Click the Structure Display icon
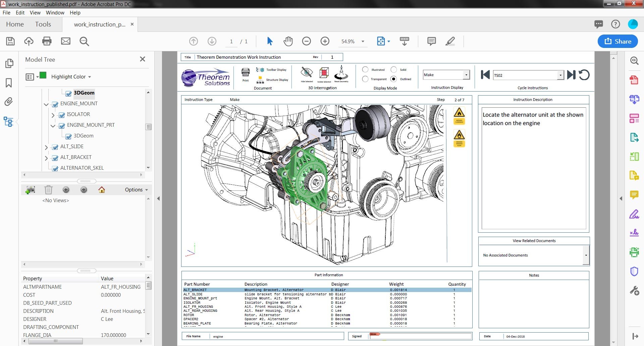 (x=260, y=80)
